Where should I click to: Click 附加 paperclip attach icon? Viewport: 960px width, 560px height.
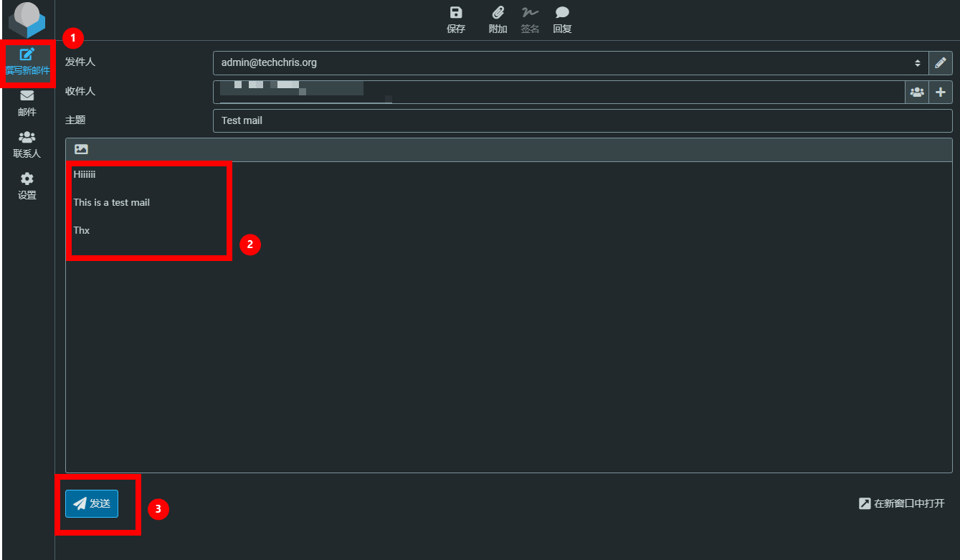coord(498,20)
